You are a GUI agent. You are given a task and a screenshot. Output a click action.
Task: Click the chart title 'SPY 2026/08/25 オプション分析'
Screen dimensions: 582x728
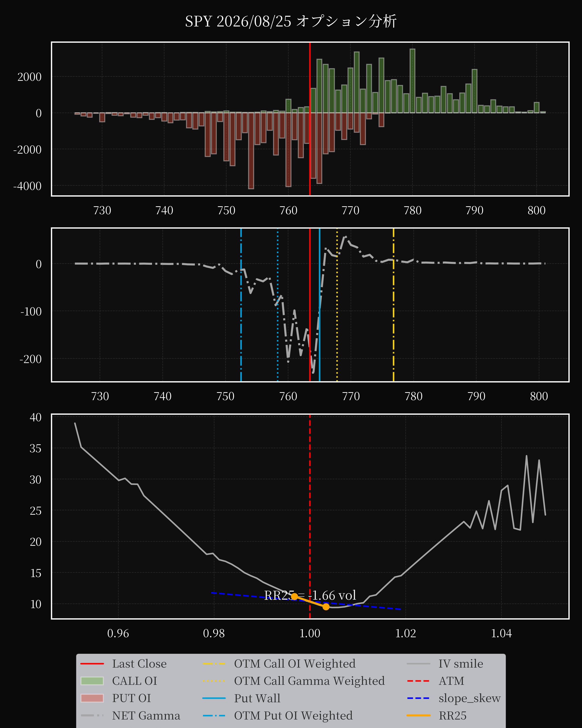(291, 21)
